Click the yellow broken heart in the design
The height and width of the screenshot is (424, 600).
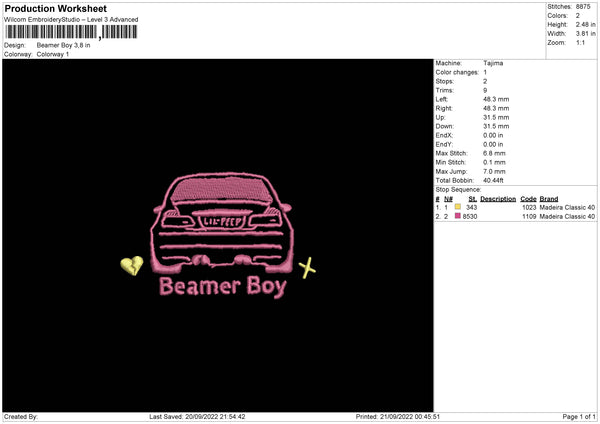[x=131, y=266]
